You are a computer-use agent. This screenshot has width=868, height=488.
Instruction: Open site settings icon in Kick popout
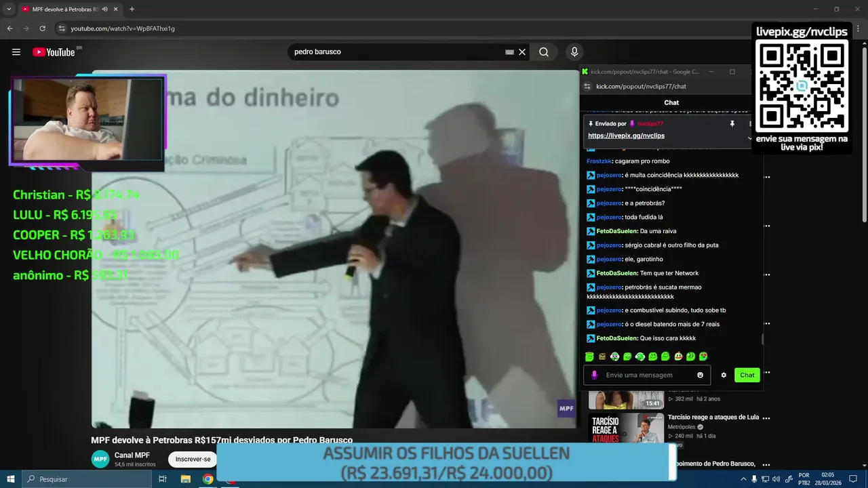pos(587,86)
